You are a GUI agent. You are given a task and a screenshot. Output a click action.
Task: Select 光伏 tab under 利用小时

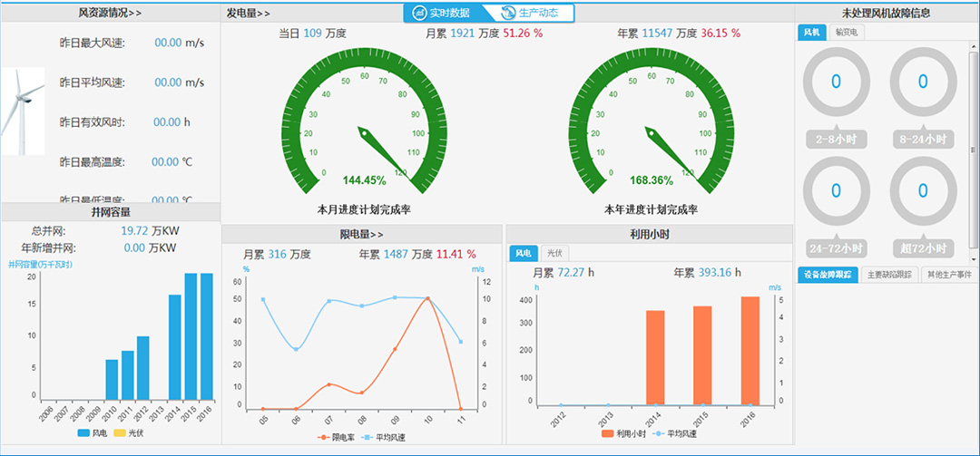coord(552,254)
